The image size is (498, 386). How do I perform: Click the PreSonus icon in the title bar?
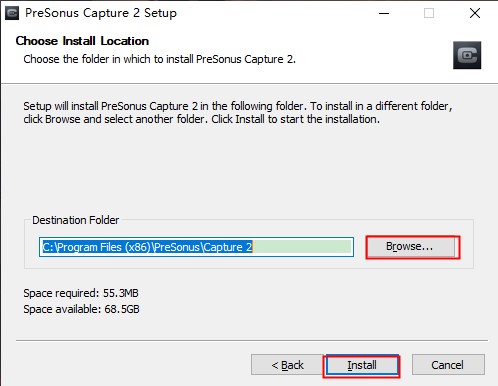pos(12,13)
